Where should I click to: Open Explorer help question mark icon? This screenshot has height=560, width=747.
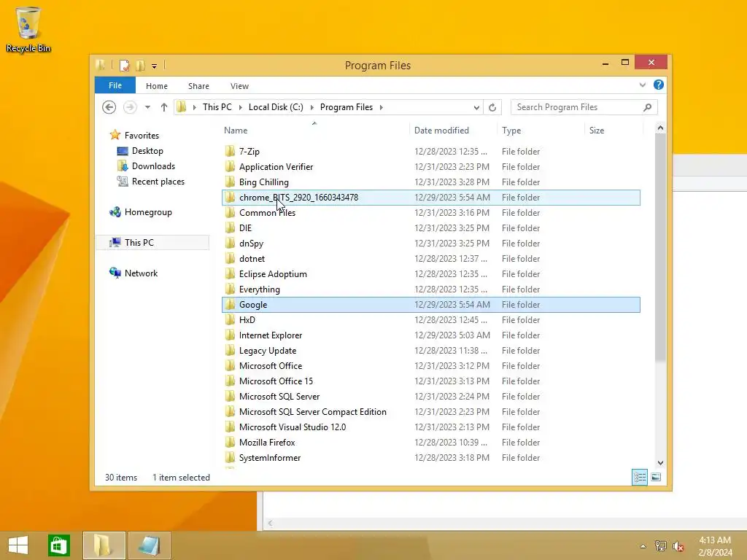(659, 85)
